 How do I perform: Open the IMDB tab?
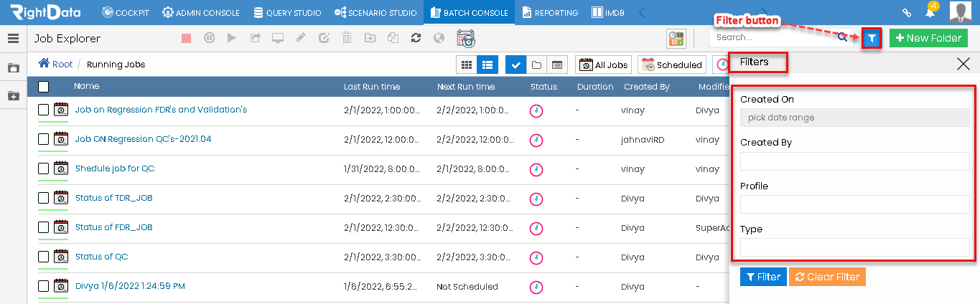coord(607,12)
